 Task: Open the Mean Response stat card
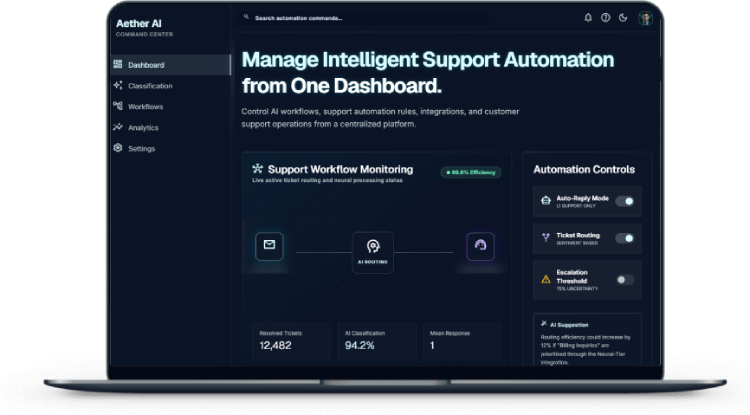click(x=462, y=341)
